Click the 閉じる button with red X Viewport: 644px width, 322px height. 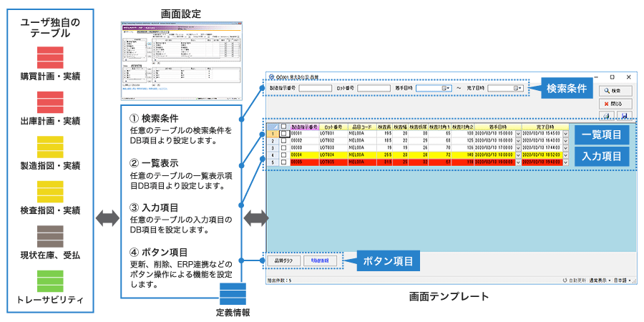[x=616, y=103]
